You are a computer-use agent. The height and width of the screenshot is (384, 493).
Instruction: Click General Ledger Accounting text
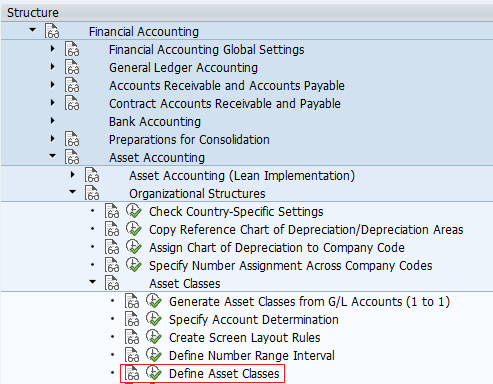click(x=183, y=68)
